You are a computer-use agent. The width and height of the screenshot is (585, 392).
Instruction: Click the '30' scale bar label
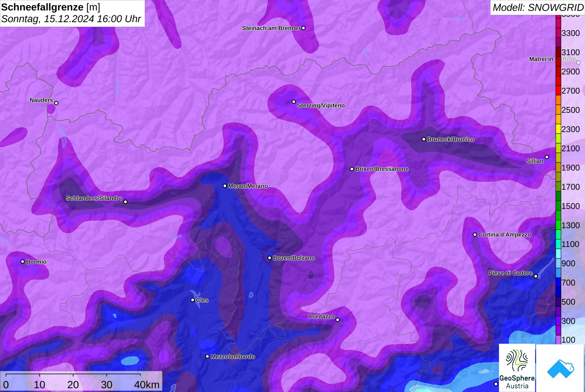pyautogui.click(x=107, y=384)
